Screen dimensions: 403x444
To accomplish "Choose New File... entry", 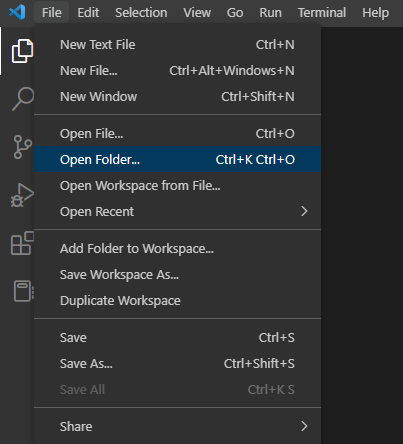I will tap(177, 71).
